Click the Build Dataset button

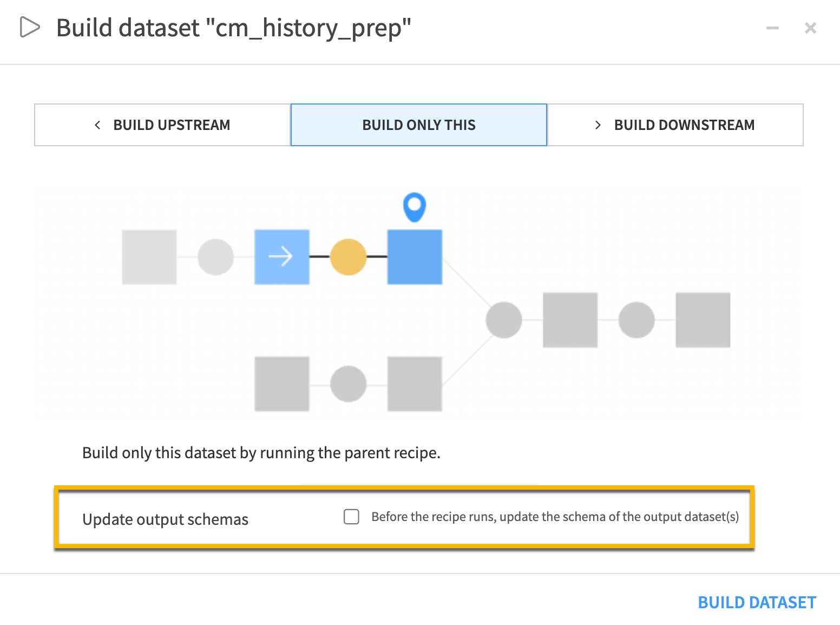tap(757, 602)
